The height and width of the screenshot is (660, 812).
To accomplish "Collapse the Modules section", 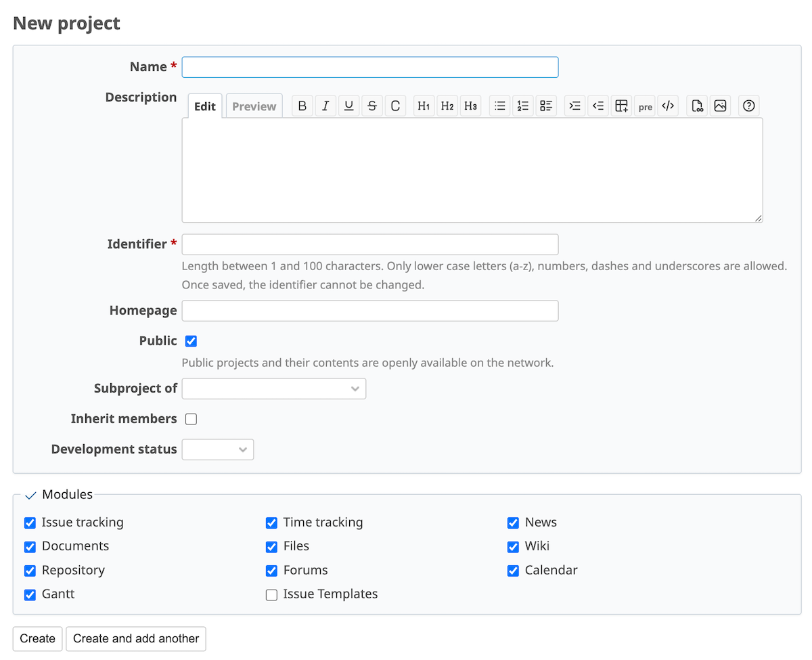I will click(30, 494).
